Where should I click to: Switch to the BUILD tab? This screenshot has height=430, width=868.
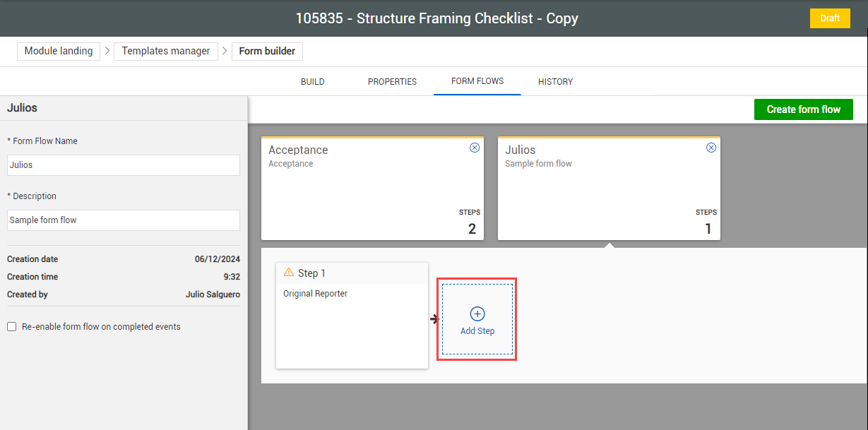pyautogui.click(x=312, y=81)
